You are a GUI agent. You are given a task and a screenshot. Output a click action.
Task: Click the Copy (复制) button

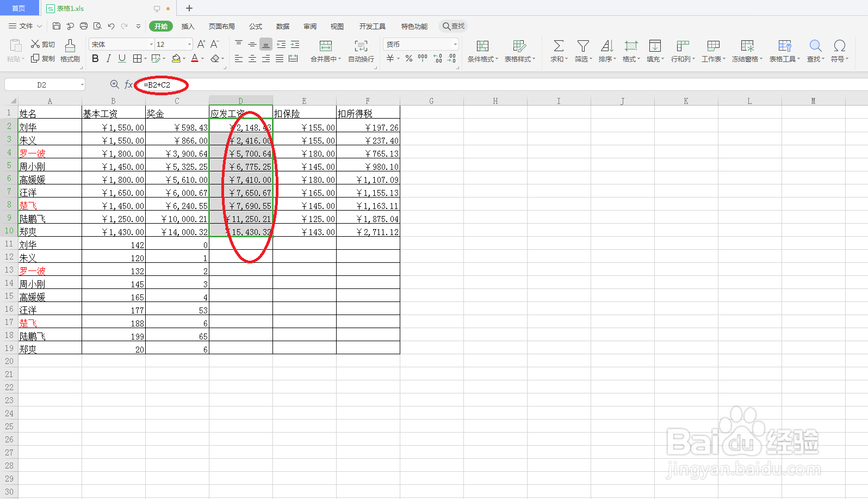(x=43, y=58)
